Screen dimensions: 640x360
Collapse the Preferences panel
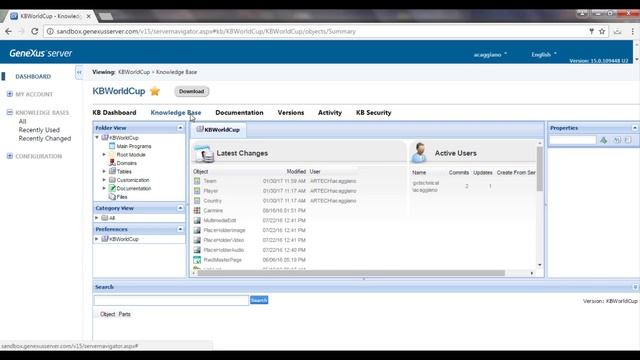tap(180, 229)
